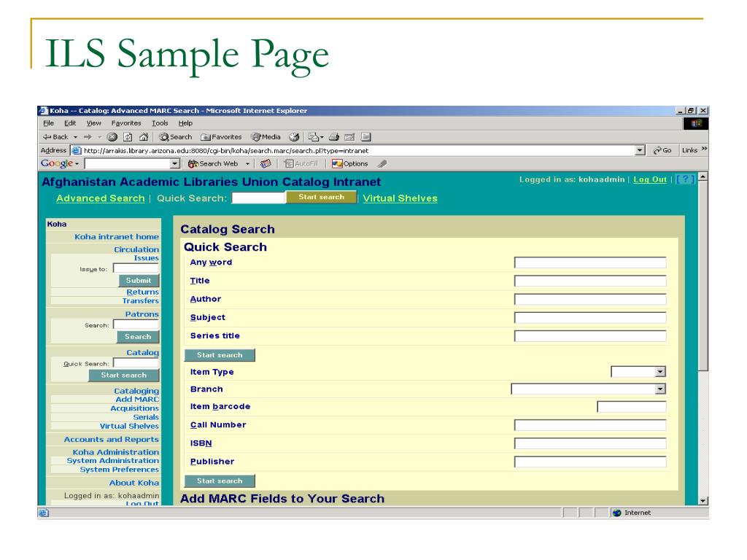Open the View menu
747x560 pixels.
click(x=93, y=122)
